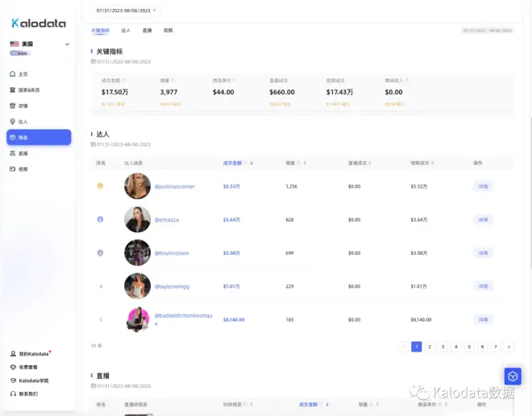
Task: Open 国家&类目 category icon in sidebar
Action: click(x=13, y=89)
